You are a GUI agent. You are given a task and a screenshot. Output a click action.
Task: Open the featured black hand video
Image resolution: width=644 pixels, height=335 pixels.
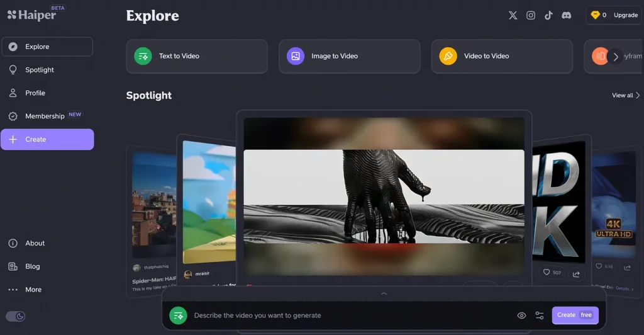[x=384, y=196]
